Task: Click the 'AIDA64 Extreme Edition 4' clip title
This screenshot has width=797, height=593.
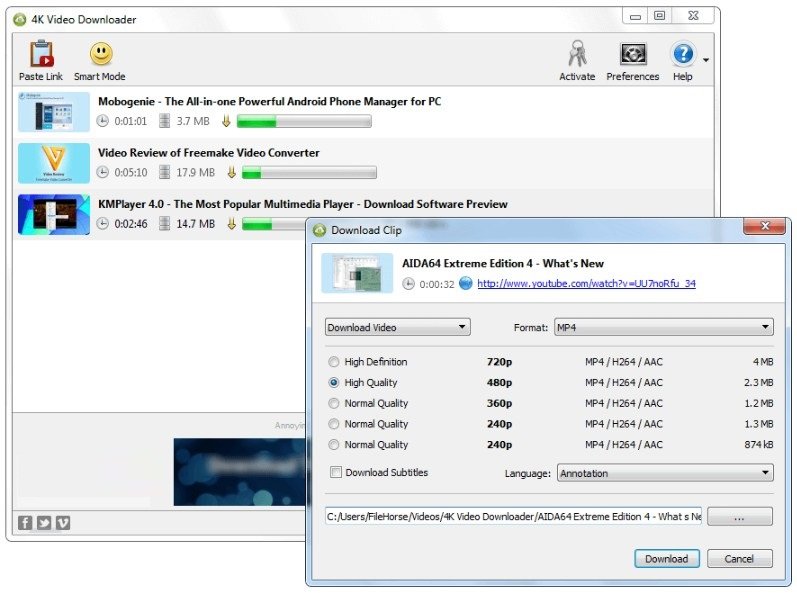Action: 503,263
